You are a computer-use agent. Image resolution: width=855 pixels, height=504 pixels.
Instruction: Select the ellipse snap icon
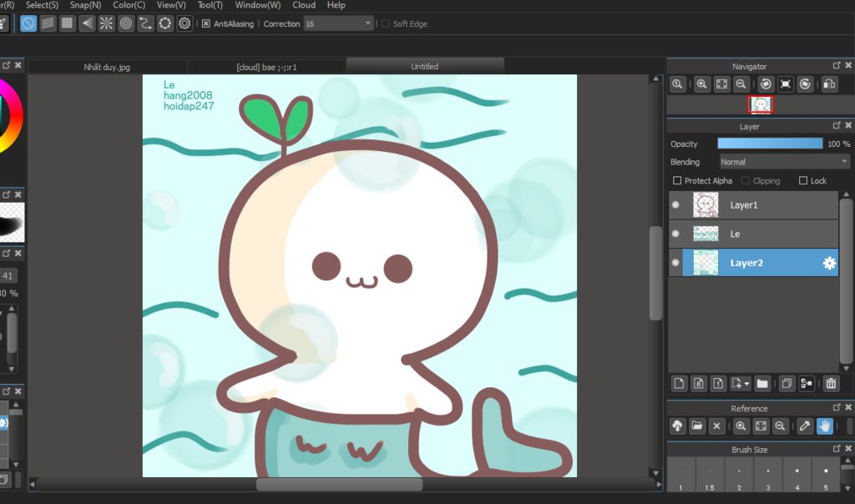(165, 23)
